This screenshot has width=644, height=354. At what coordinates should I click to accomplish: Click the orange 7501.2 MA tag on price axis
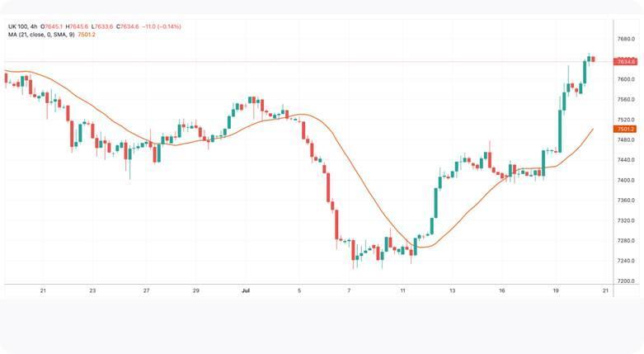pyautogui.click(x=624, y=130)
